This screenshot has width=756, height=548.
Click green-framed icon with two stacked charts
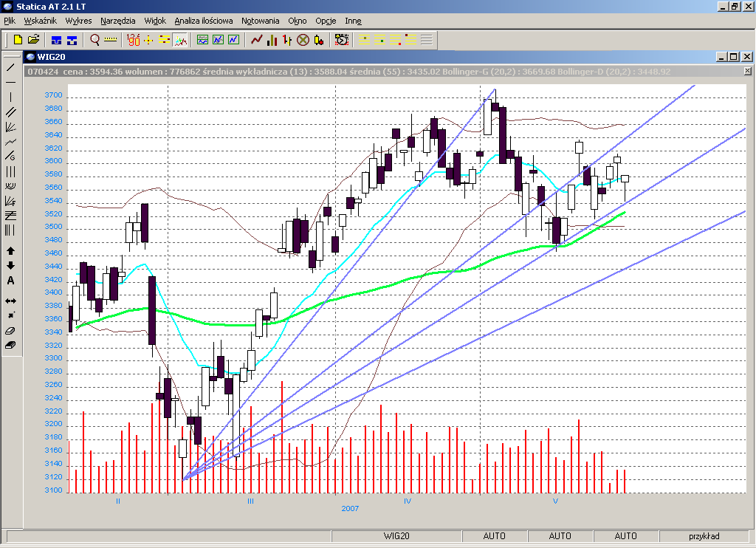pos(202,40)
